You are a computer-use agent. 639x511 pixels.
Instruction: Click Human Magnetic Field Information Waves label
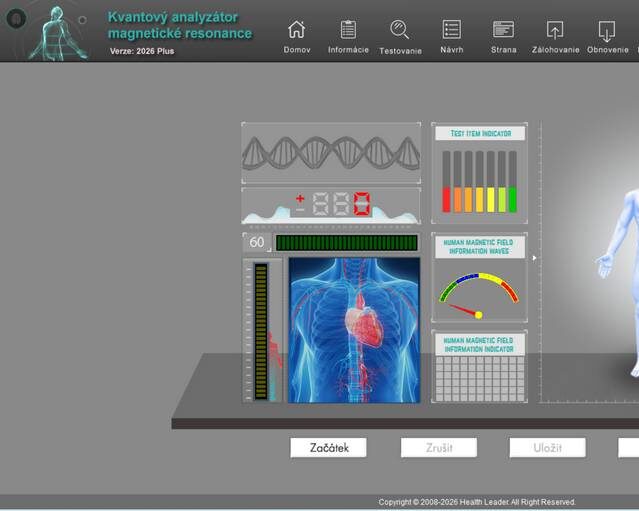pos(479,247)
